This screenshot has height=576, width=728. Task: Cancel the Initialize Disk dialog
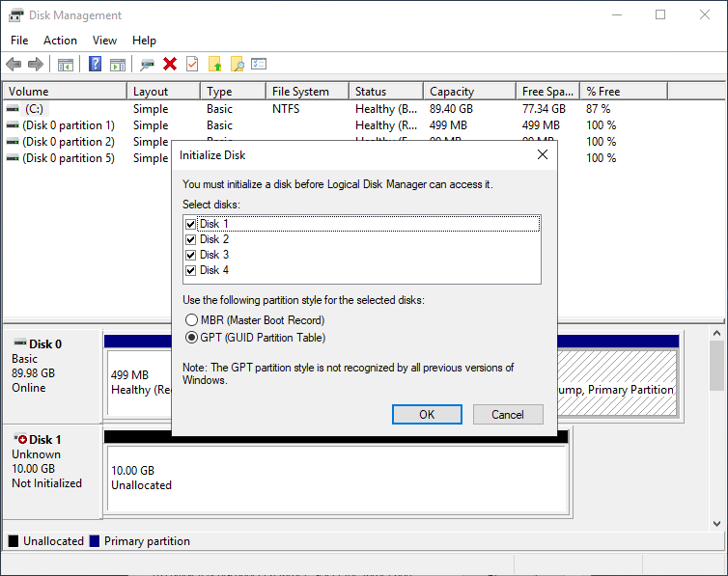tap(508, 414)
